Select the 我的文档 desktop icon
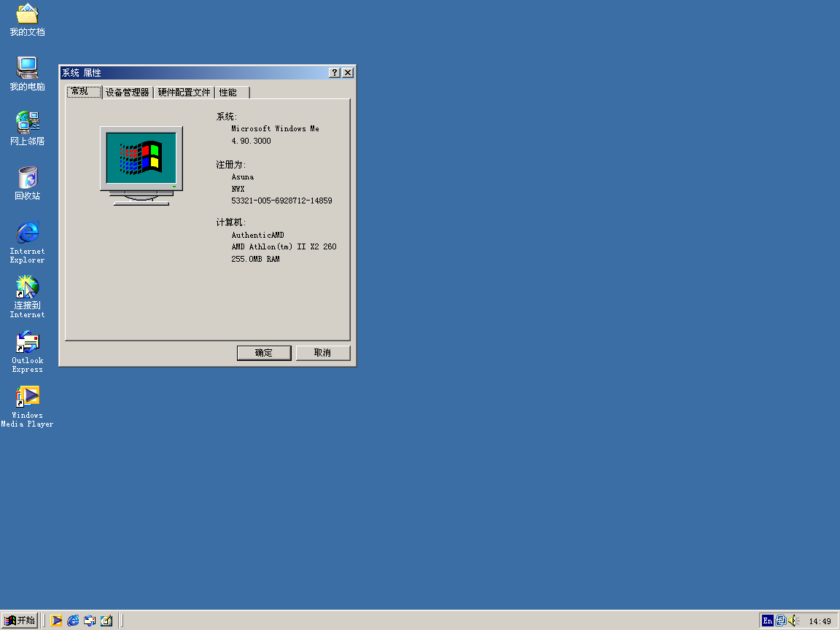The width and height of the screenshot is (840, 630). pos(27,20)
